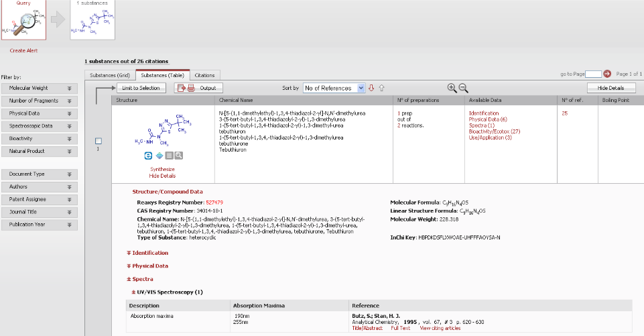Open the View citing articles link
644x336 pixels.
point(440,328)
